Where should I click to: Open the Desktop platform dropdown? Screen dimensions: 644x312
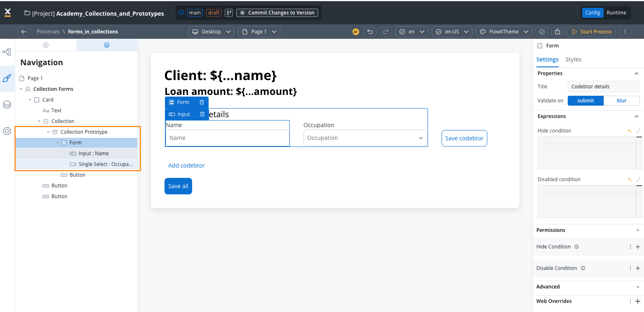point(212,32)
